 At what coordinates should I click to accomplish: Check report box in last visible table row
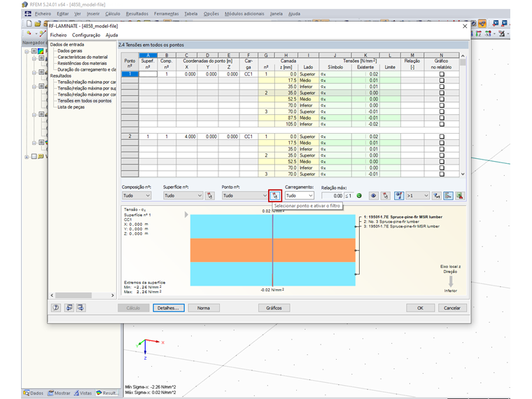[x=442, y=174]
